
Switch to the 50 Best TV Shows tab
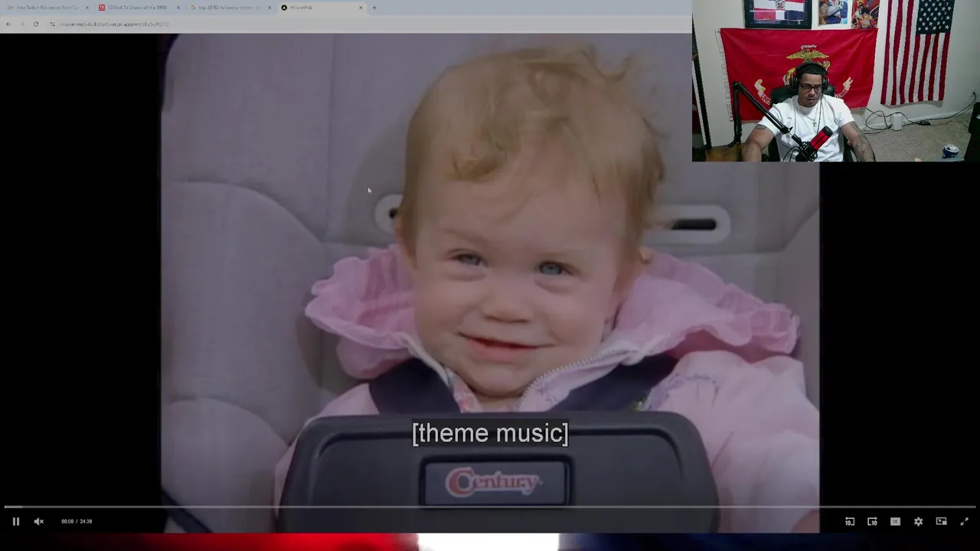138,8
